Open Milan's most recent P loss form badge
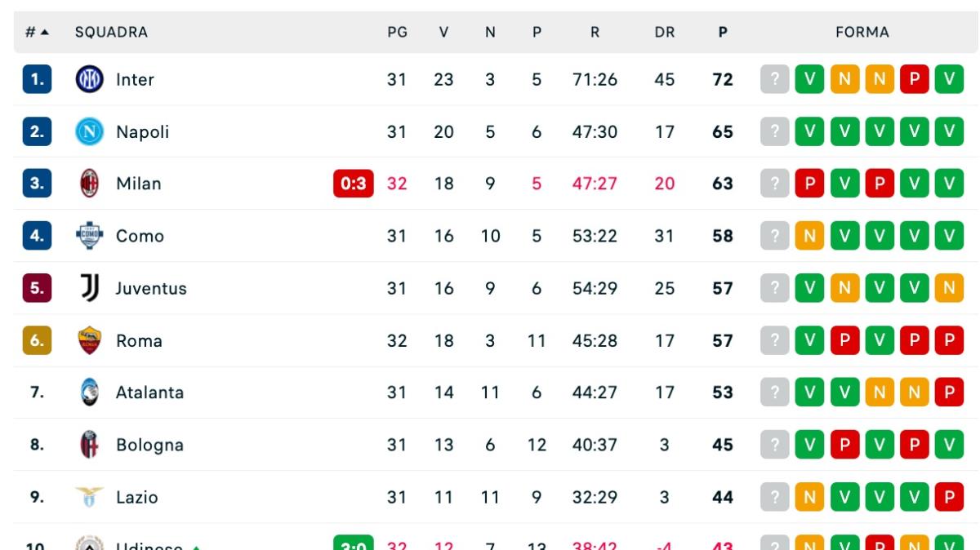Viewport: 980px width, 550px height. pyautogui.click(x=809, y=184)
